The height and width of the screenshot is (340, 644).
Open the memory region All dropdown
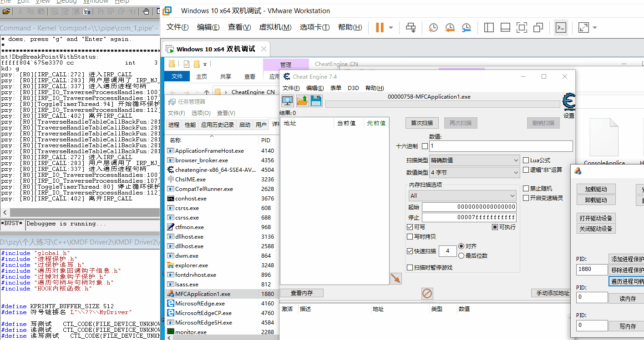[x=462, y=195]
